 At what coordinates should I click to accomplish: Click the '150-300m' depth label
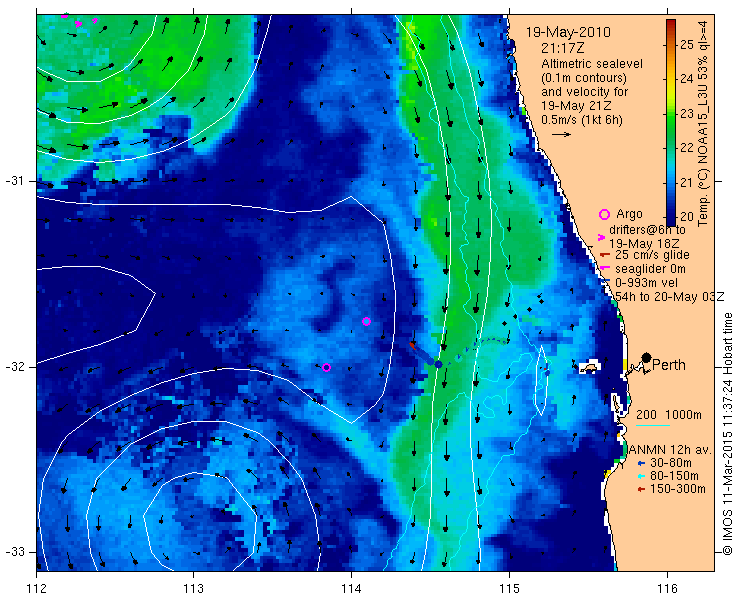[678, 489]
